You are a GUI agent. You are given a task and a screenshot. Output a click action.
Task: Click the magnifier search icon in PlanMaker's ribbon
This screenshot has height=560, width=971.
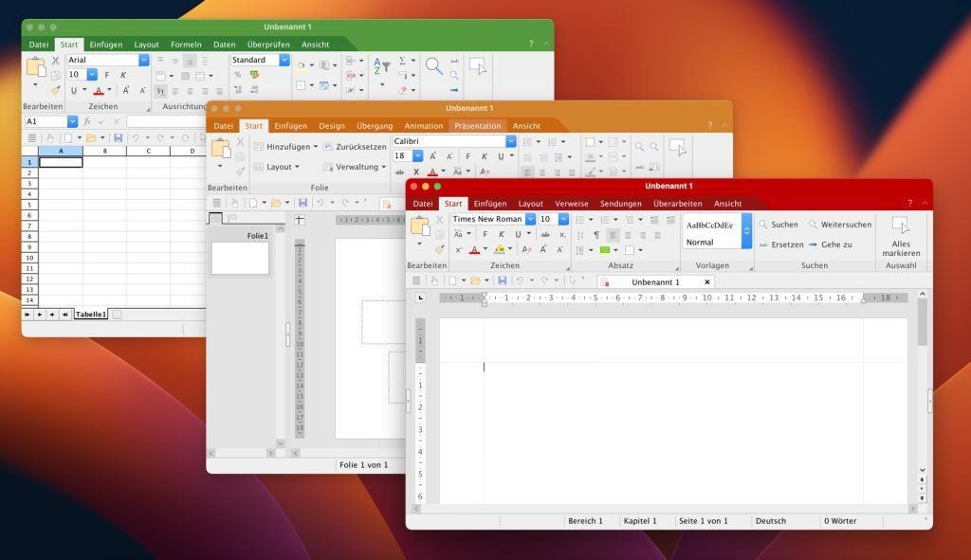point(433,66)
